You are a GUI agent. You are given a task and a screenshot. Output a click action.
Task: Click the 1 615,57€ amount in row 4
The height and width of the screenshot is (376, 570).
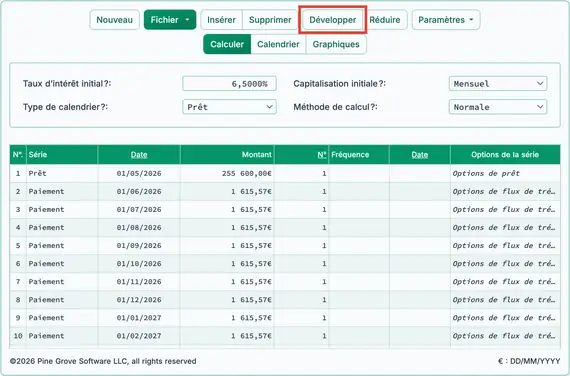pos(227,228)
